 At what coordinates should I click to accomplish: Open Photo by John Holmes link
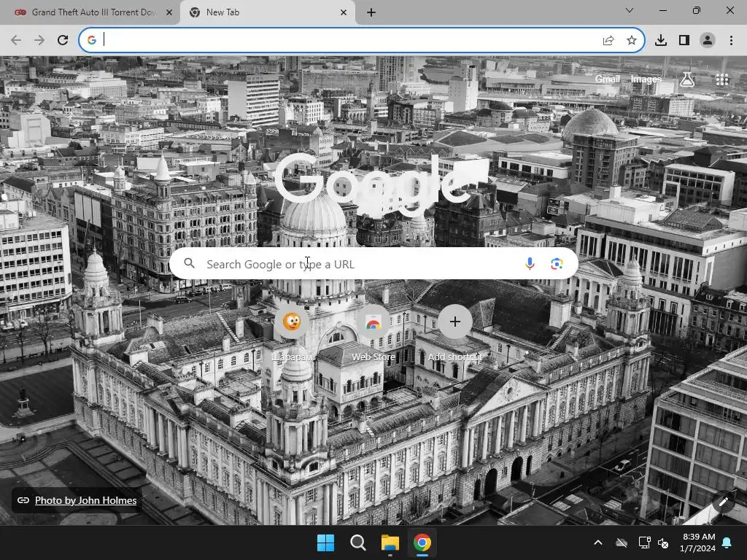click(86, 500)
